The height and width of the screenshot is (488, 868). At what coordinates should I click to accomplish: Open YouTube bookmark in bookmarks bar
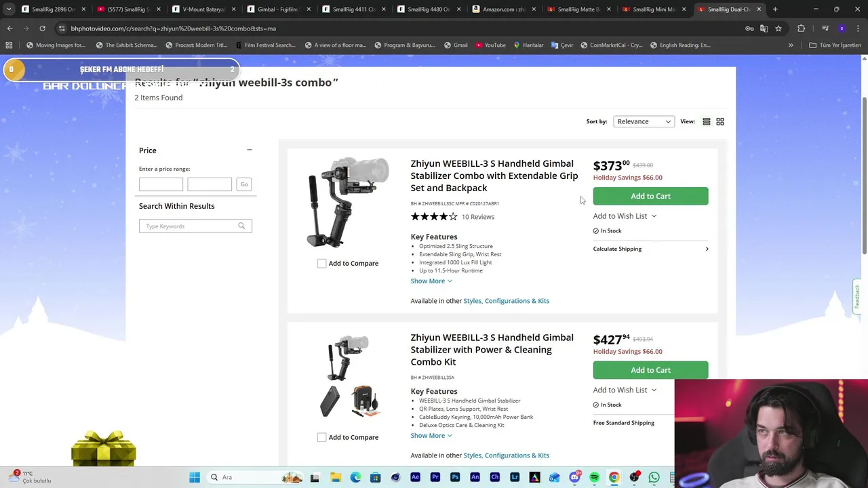tap(490, 45)
